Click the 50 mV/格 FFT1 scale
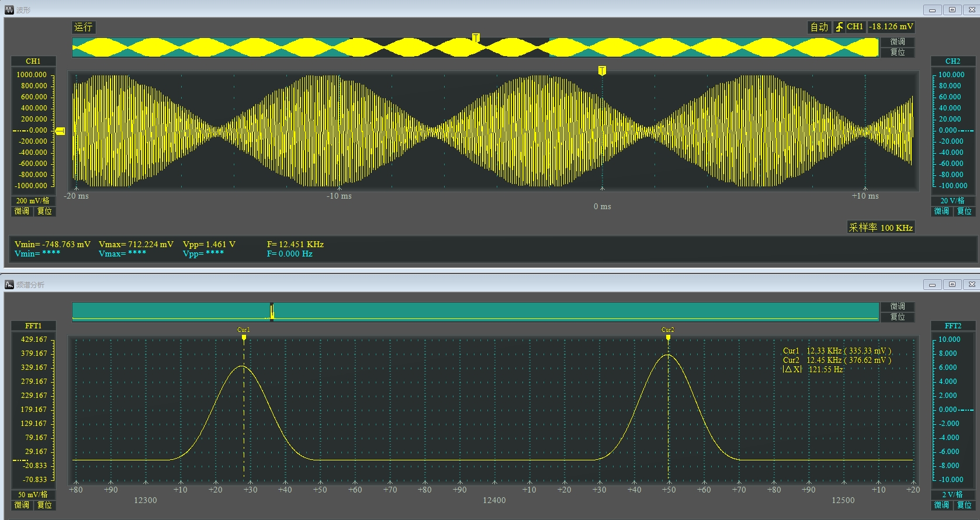980x520 pixels. coord(33,494)
